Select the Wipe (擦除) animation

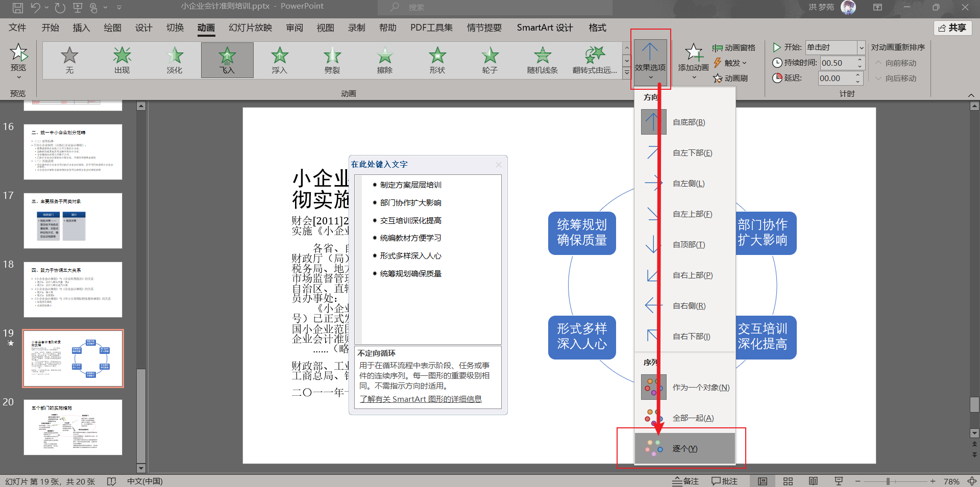(385, 60)
